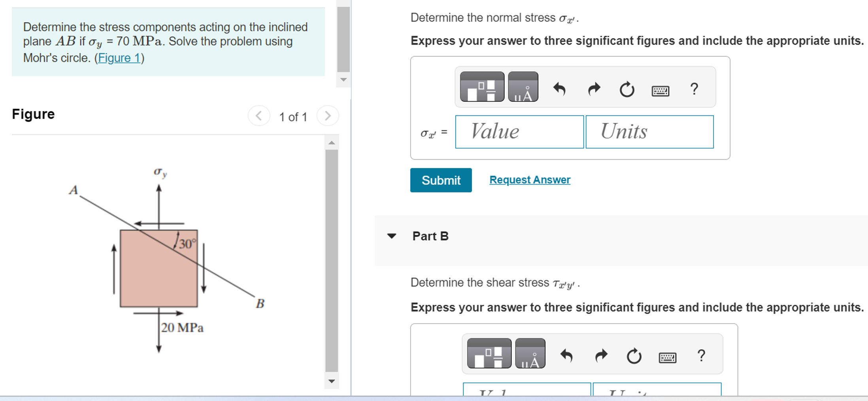
Task: Open the Request Answer link
Action: coord(529,180)
